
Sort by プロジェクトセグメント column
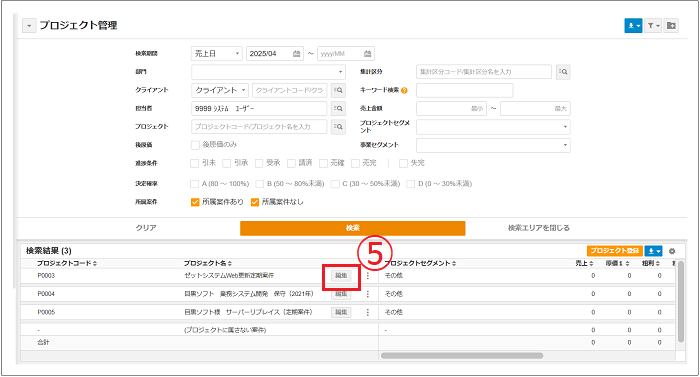[420, 264]
